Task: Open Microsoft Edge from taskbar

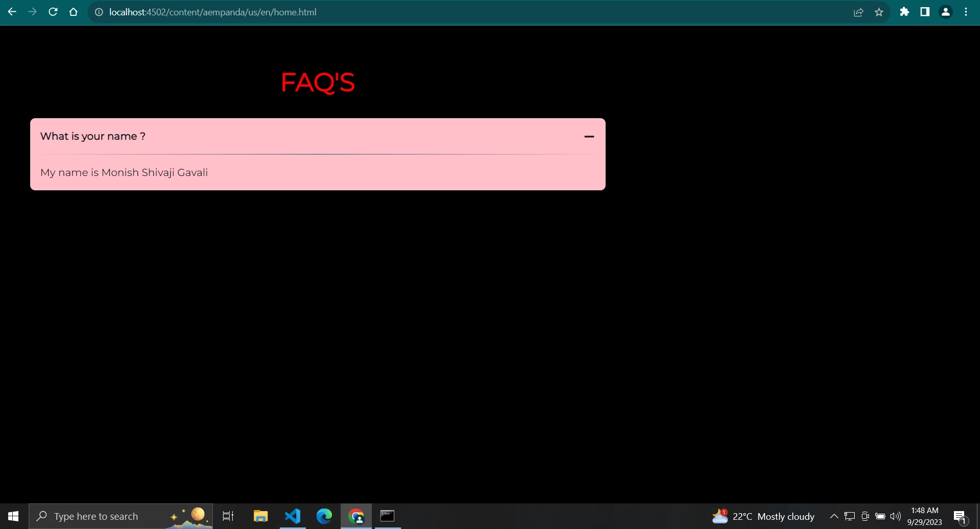Action: point(324,516)
